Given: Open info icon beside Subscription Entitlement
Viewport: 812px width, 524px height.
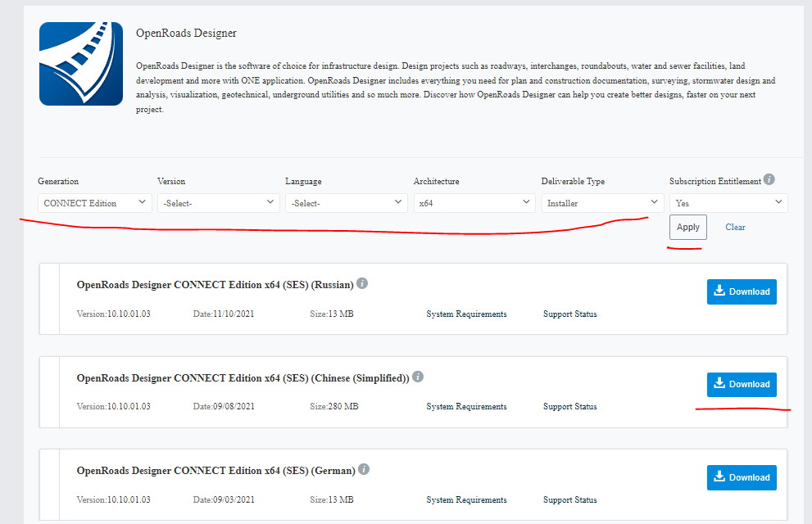Looking at the screenshot, I should (x=769, y=179).
